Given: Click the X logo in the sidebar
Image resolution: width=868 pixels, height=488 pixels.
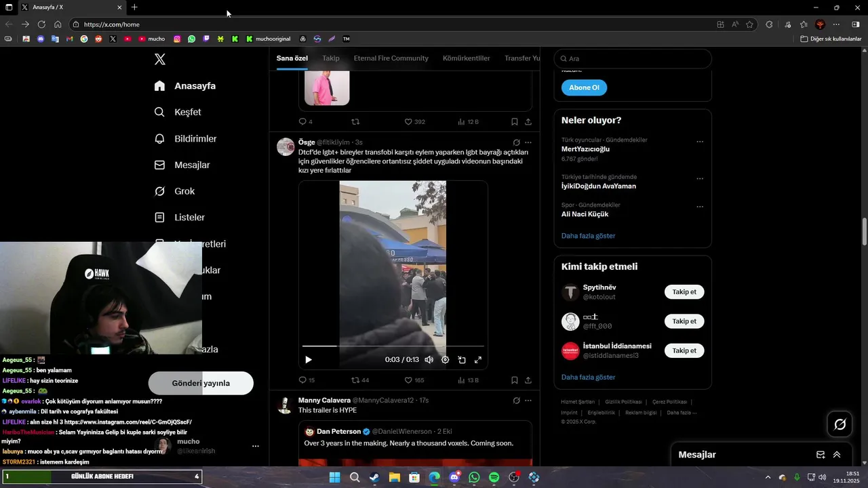Looking at the screenshot, I should [160, 59].
